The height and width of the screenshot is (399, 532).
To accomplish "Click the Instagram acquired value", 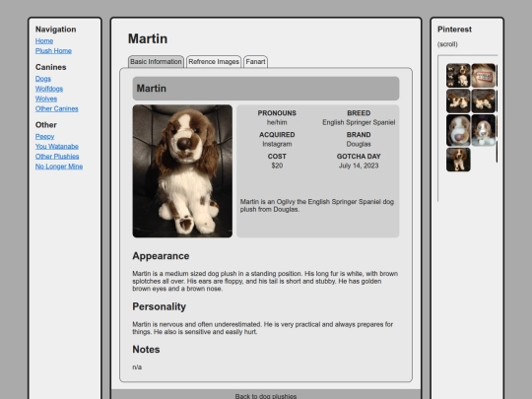I will click(x=277, y=144).
